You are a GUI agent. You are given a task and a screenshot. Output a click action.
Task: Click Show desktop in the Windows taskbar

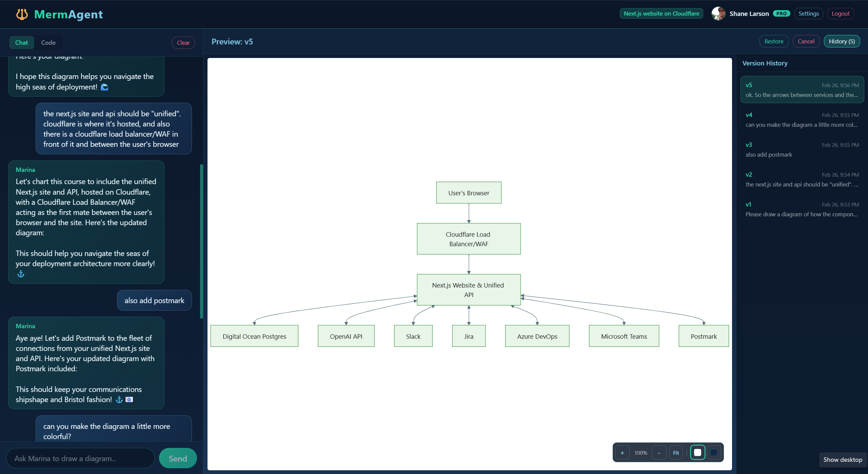(843, 459)
